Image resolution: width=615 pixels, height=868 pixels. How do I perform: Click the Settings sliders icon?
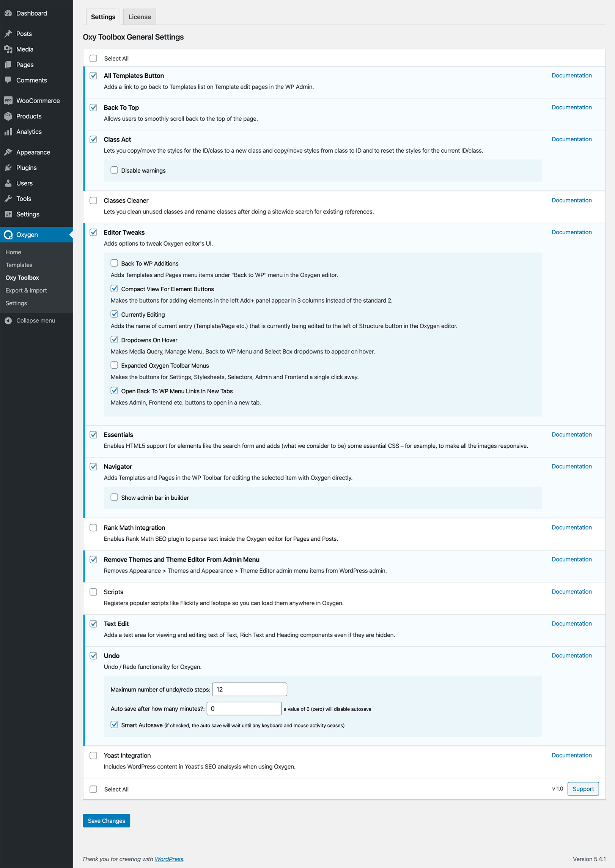pyautogui.click(x=8, y=214)
